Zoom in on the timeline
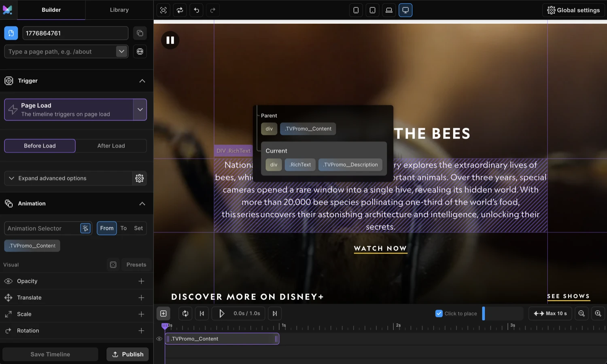607x364 pixels. click(598, 313)
